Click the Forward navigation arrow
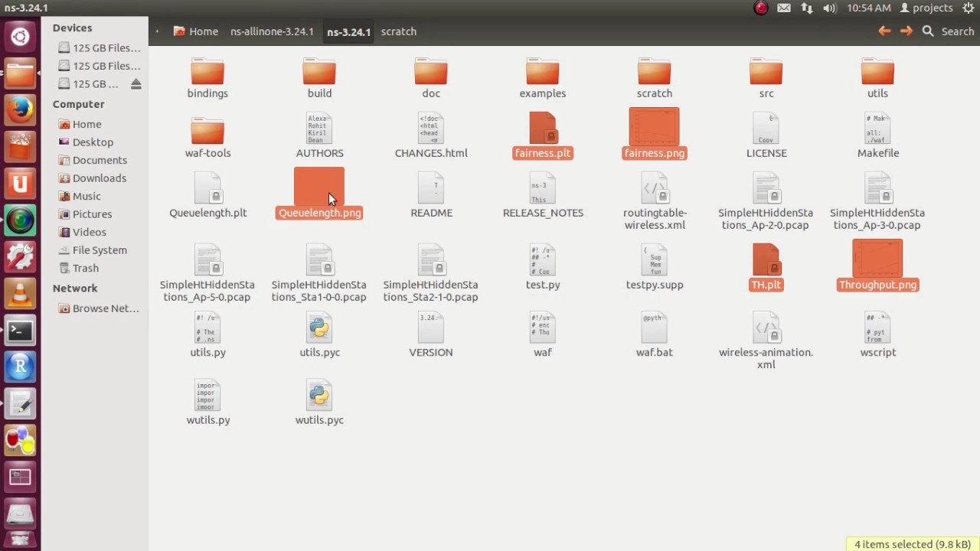980x551 pixels. (x=906, y=31)
